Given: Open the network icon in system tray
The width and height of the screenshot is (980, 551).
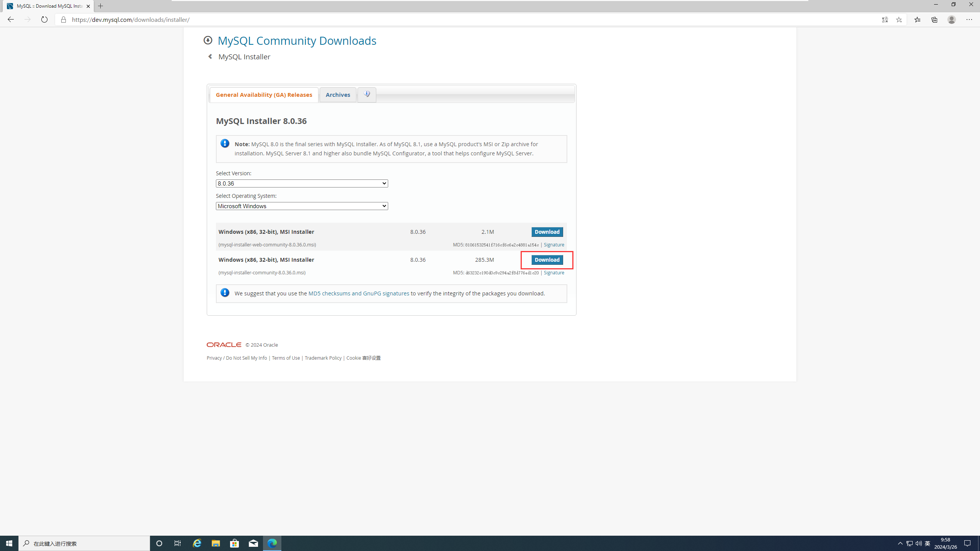Looking at the screenshot, I should tap(910, 543).
